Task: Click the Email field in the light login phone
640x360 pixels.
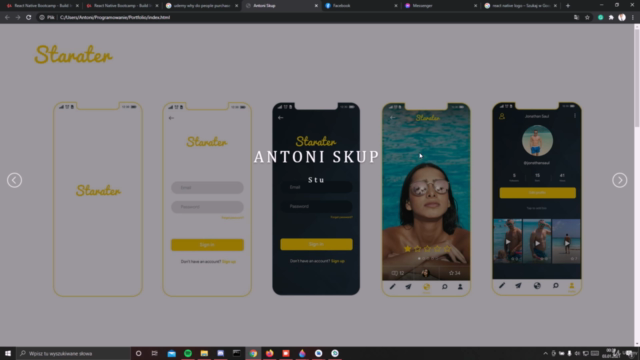Action: 207,187
